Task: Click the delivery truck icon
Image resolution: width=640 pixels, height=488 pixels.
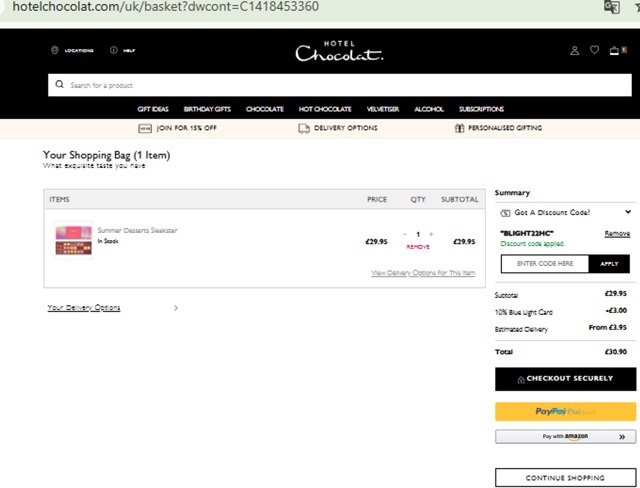Action: point(304,129)
